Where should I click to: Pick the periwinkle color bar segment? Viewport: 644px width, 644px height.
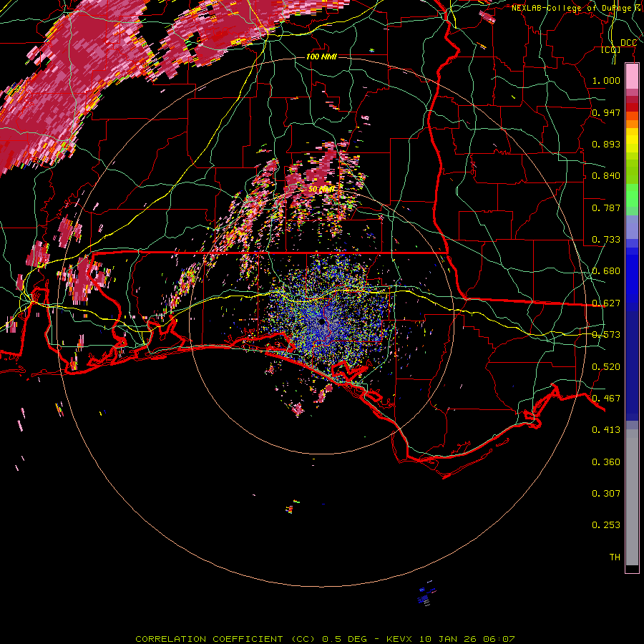click(x=632, y=228)
